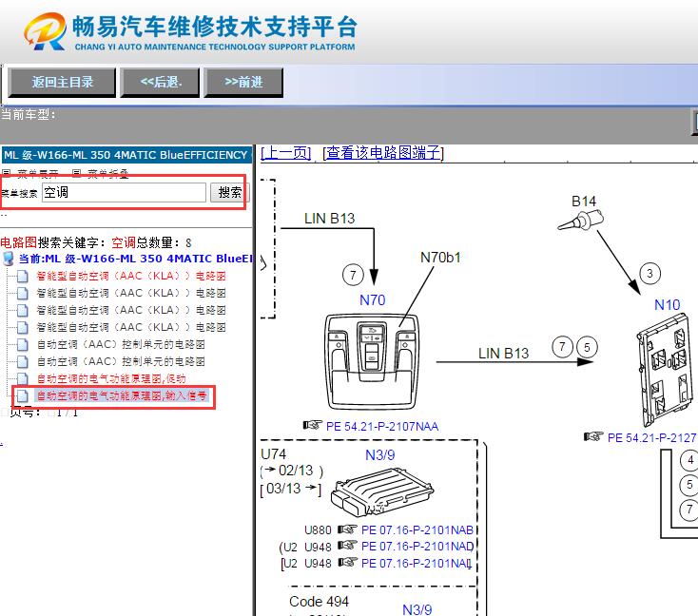Open reference PE 07.16-P-2101NAD
The image size is (698, 616).
(417, 546)
